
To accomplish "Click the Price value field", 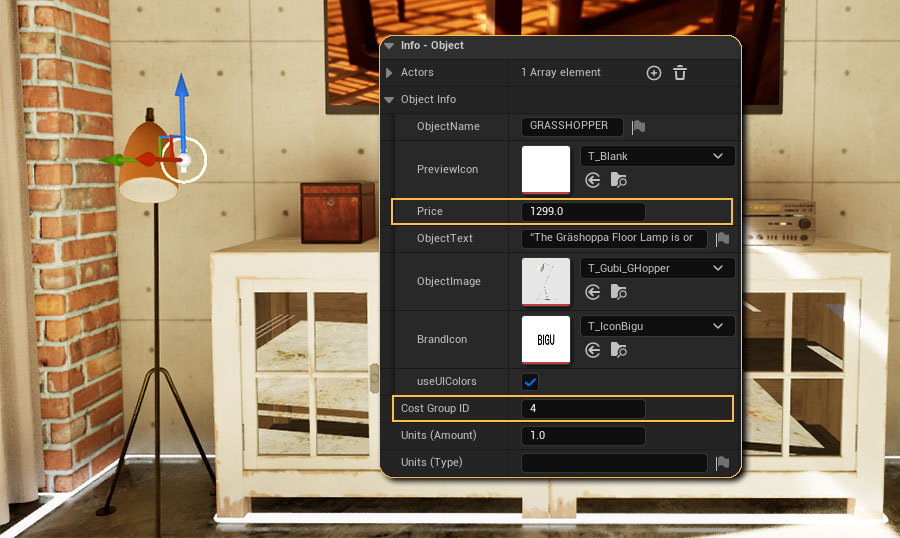I will point(583,212).
